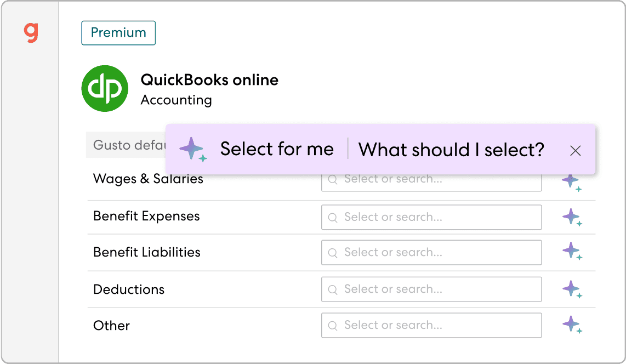This screenshot has width=626, height=364.
Task: Open the Deductions account selector
Action: tap(431, 289)
